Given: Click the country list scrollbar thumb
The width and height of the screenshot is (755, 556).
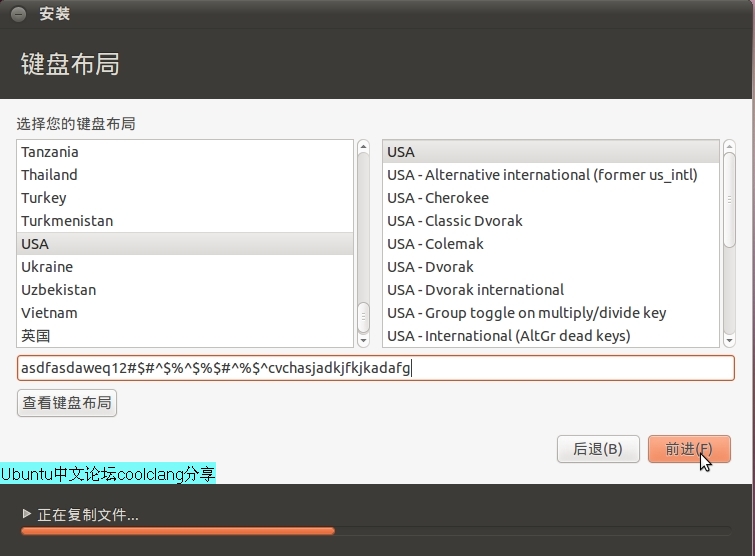Looking at the screenshot, I should [364, 317].
